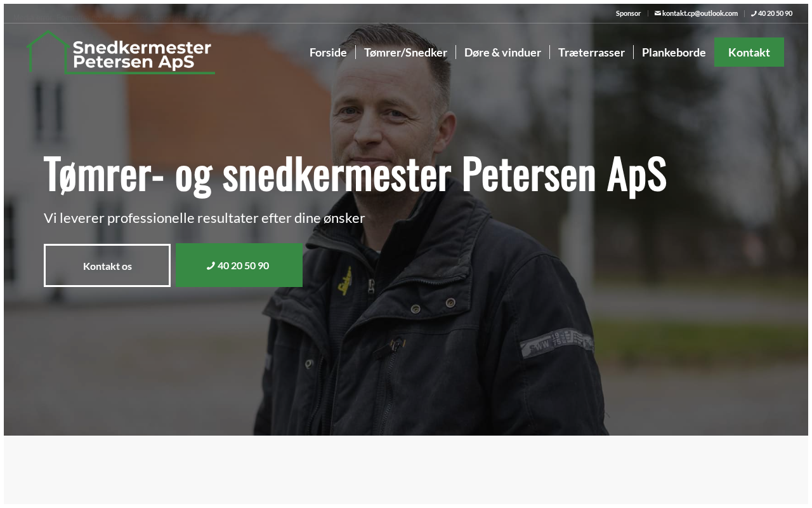Open the Tømrer/Snedker menu item
The image size is (812, 508).
pos(406,52)
